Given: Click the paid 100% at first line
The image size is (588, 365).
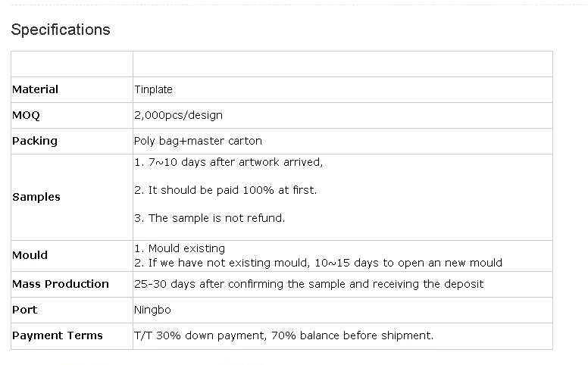Looking at the screenshot, I should [225, 190].
